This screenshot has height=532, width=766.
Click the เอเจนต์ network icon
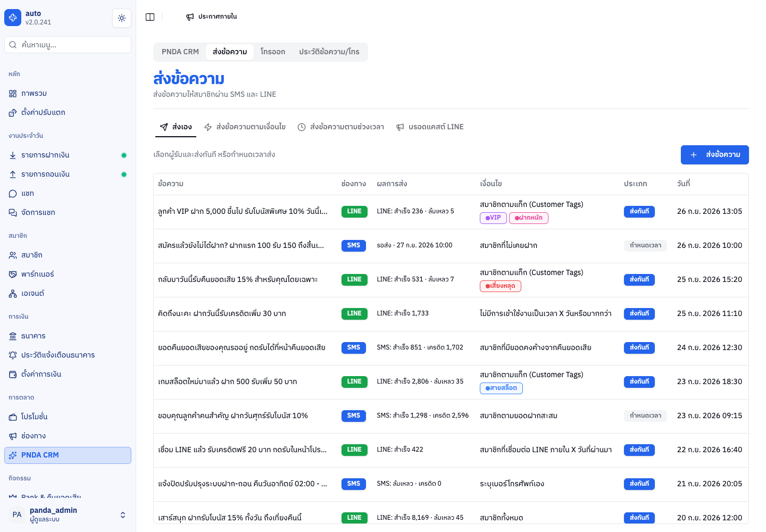coord(13,294)
